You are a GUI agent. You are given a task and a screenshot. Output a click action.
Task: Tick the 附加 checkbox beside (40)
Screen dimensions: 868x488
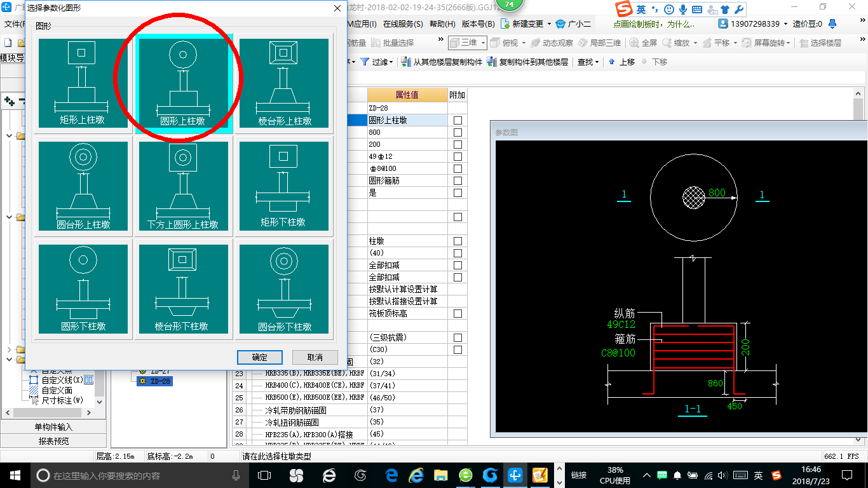point(458,253)
